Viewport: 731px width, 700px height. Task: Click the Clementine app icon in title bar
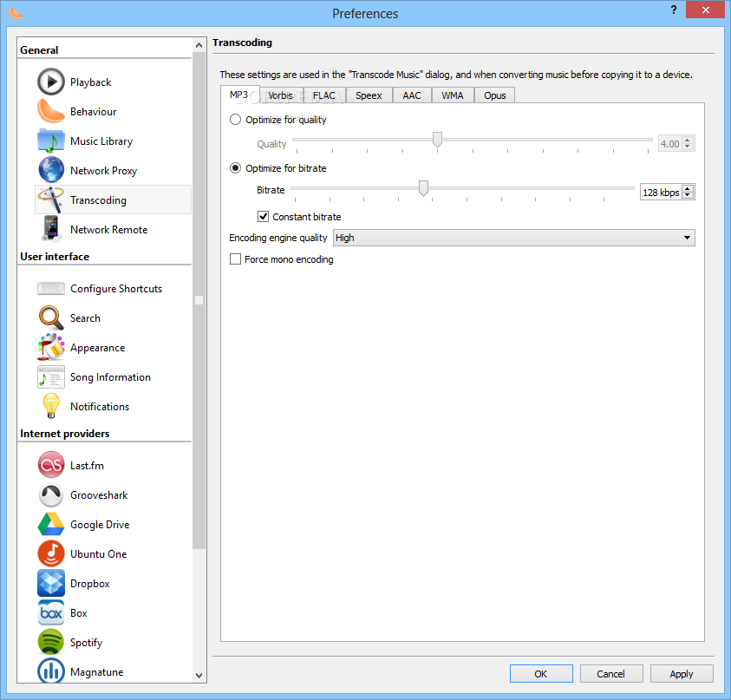point(16,13)
